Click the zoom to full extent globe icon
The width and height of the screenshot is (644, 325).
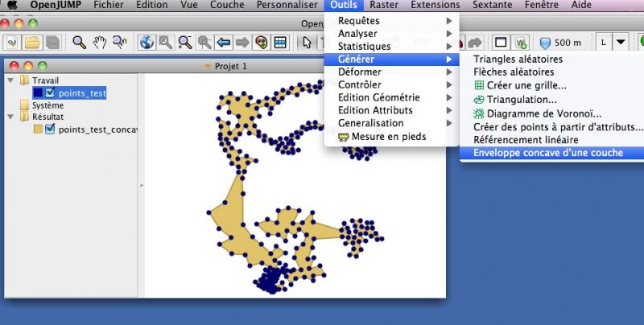147,42
